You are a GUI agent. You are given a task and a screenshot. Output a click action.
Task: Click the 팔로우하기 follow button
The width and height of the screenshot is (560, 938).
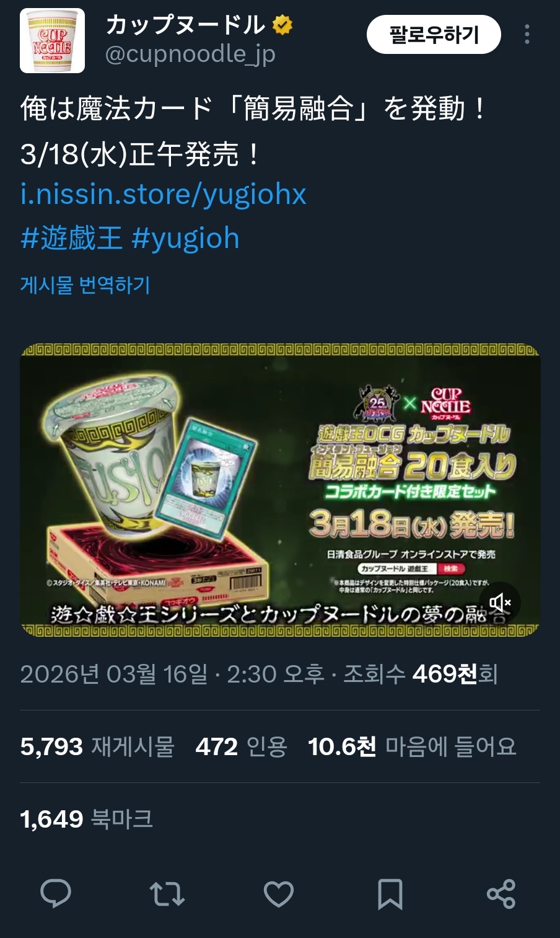click(434, 35)
